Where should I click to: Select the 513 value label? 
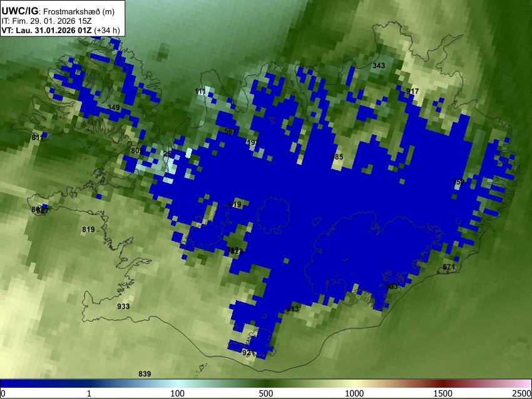point(292,308)
